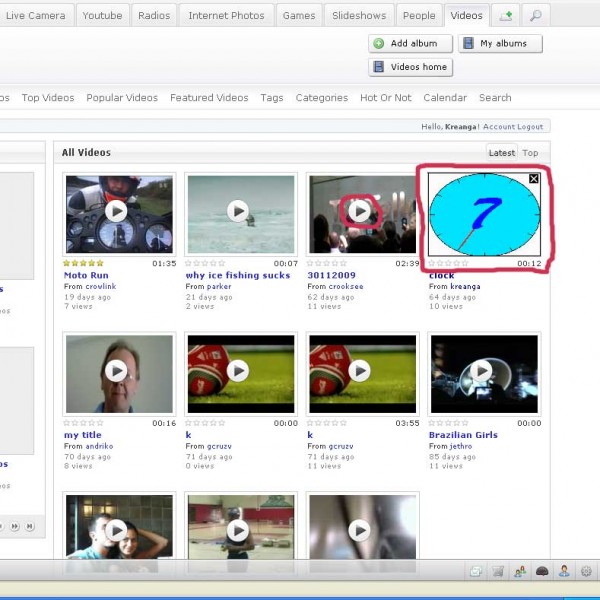Open user crooksee's profile link
The width and height of the screenshot is (600, 600).
click(x=346, y=287)
